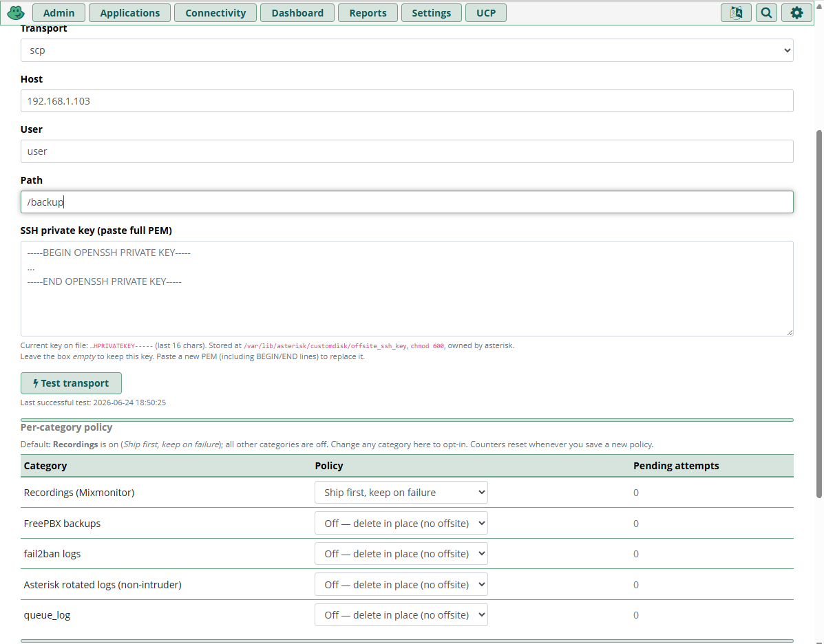Change policy for Asterisk rotated logs
The height and width of the screenshot is (644, 824).
pos(401,584)
